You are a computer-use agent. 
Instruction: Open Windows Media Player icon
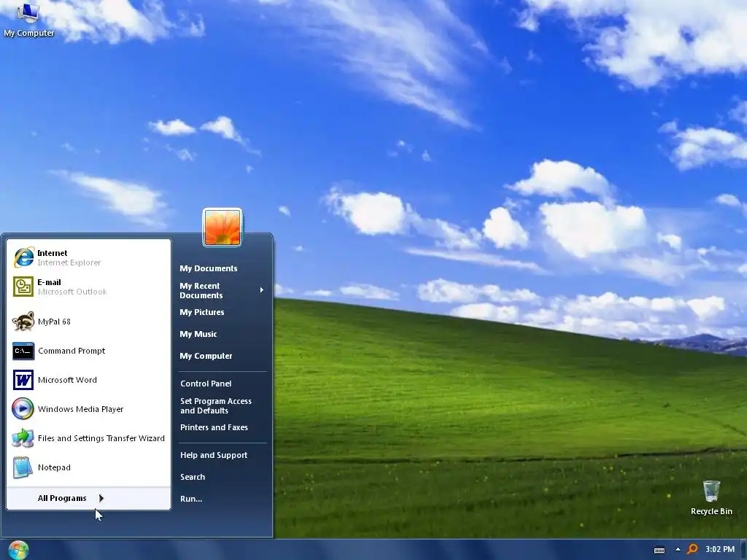(x=23, y=408)
